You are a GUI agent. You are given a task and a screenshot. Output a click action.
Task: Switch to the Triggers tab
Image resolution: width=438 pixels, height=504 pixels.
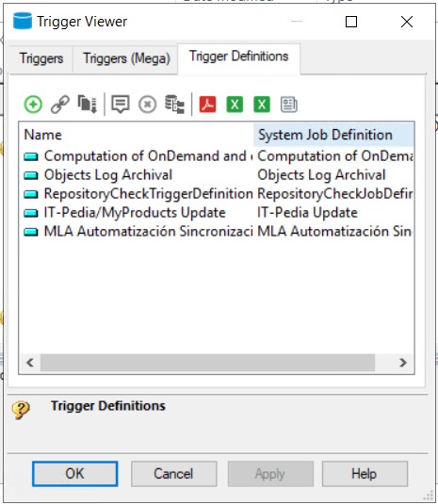(41, 58)
